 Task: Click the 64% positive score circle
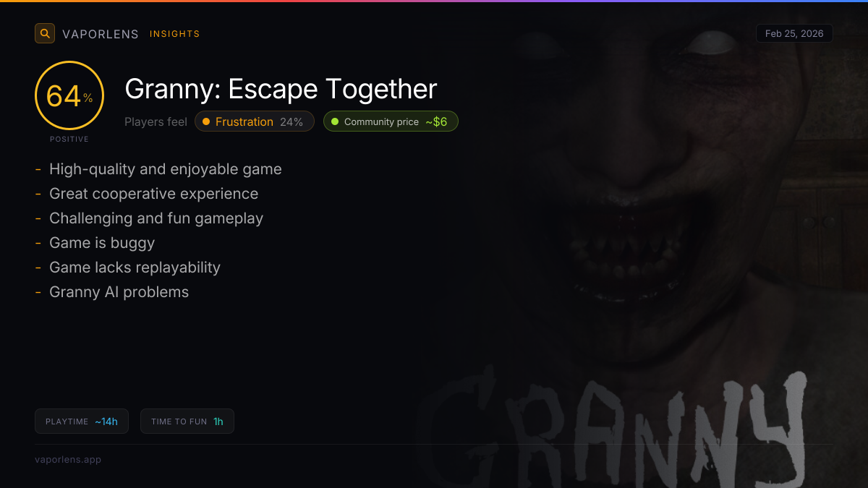tap(69, 95)
